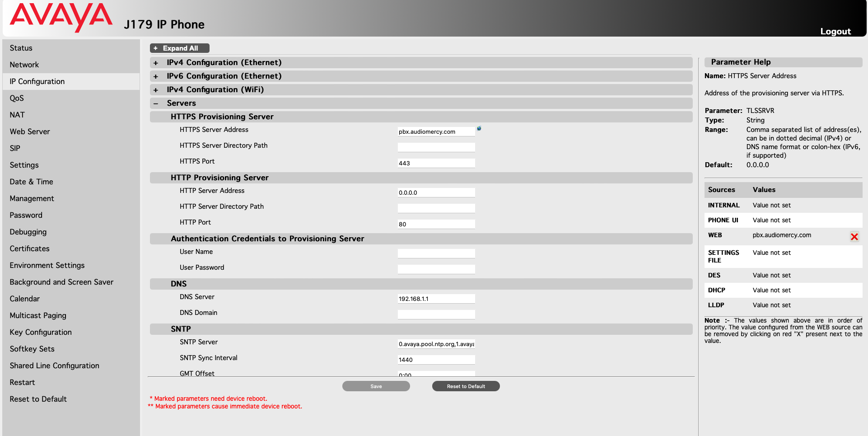Open Environment Settings
This screenshot has width=868, height=436.
pos(71,265)
